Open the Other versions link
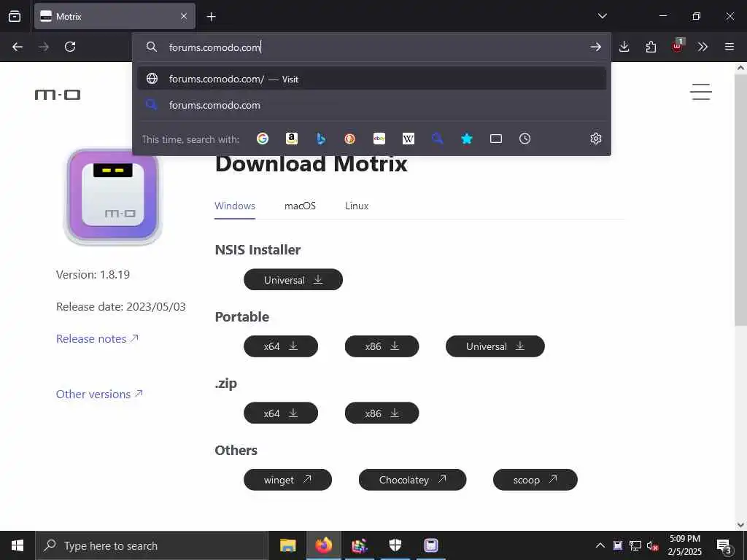This screenshot has height=560, width=747. [99, 394]
